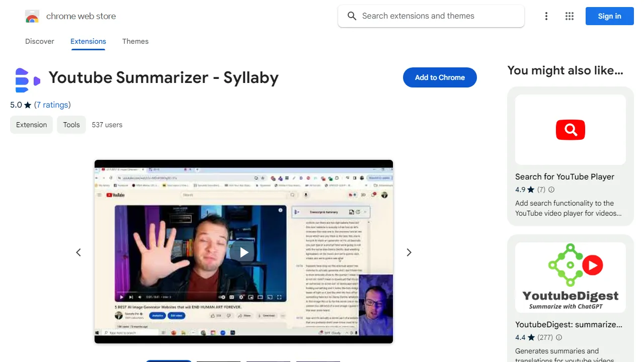The height and width of the screenshot is (362, 644).
Task: Click 'Generates summaries and' description text
Action: (565, 355)
